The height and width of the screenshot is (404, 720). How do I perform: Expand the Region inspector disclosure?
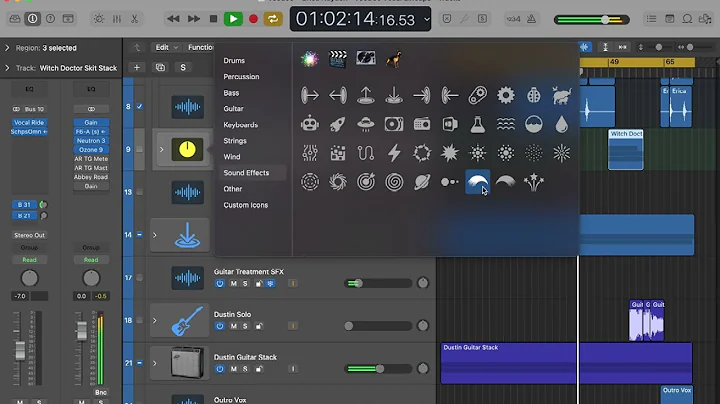click(x=7, y=48)
